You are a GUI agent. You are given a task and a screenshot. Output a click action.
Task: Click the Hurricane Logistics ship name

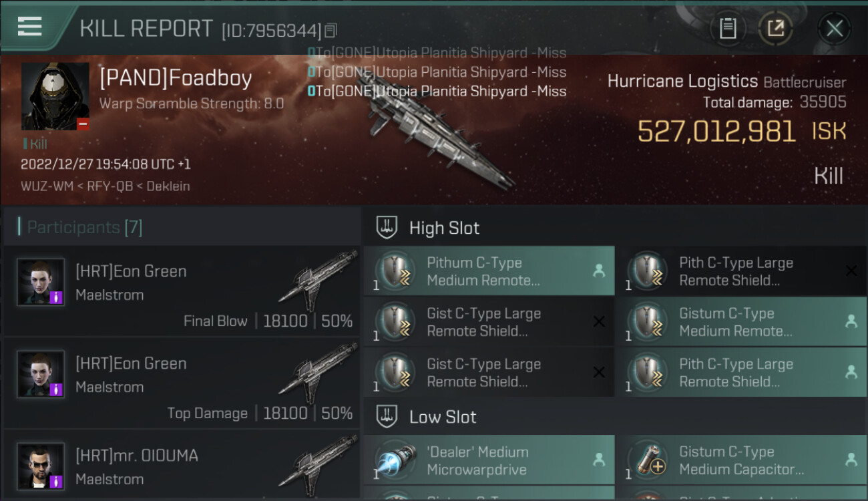coord(682,81)
